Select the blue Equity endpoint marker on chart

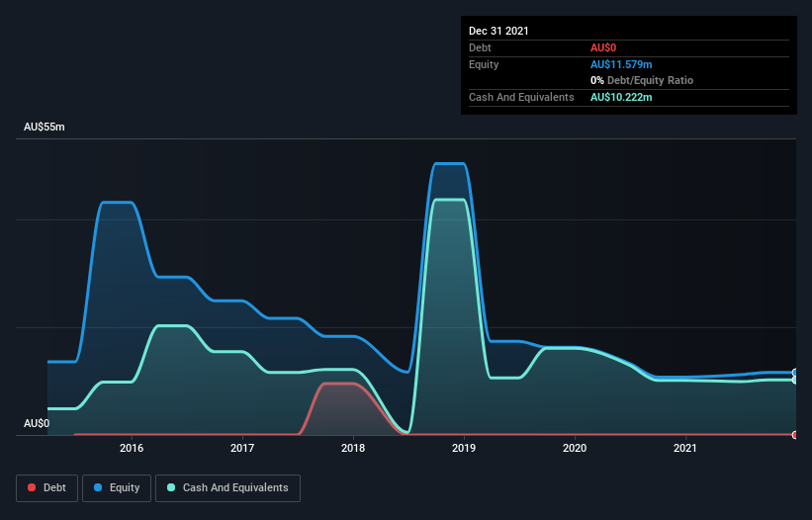(x=795, y=373)
